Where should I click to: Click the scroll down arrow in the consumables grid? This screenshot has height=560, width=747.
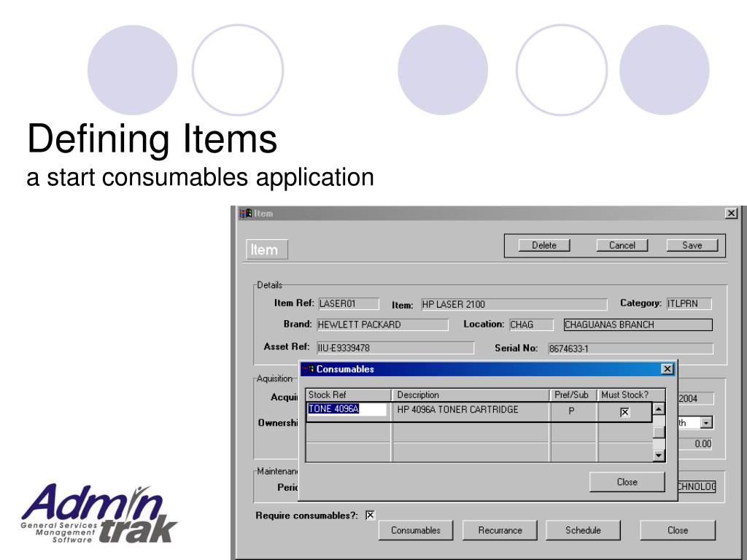click(x=659, y=456)
